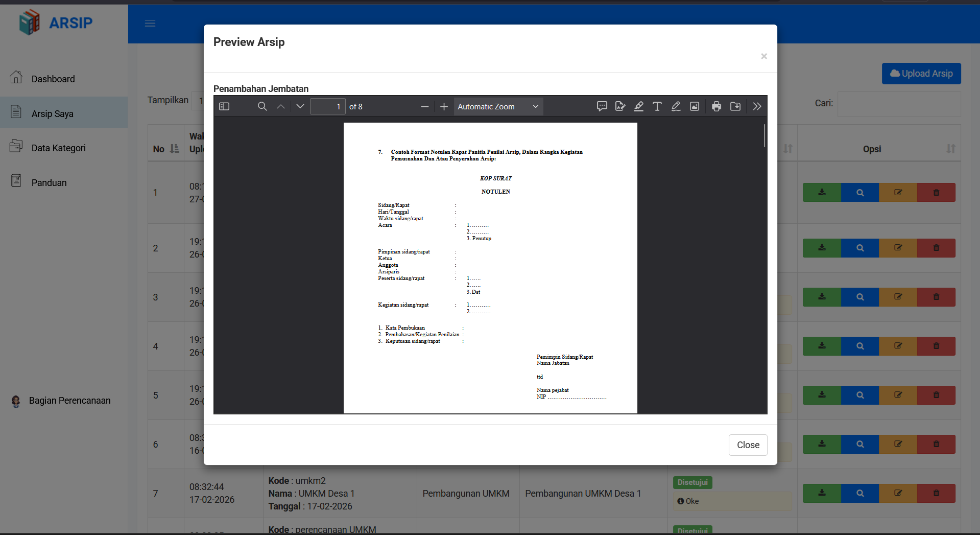
Task: Click the Upload Arsip button
Action: (x=921, y=74)
